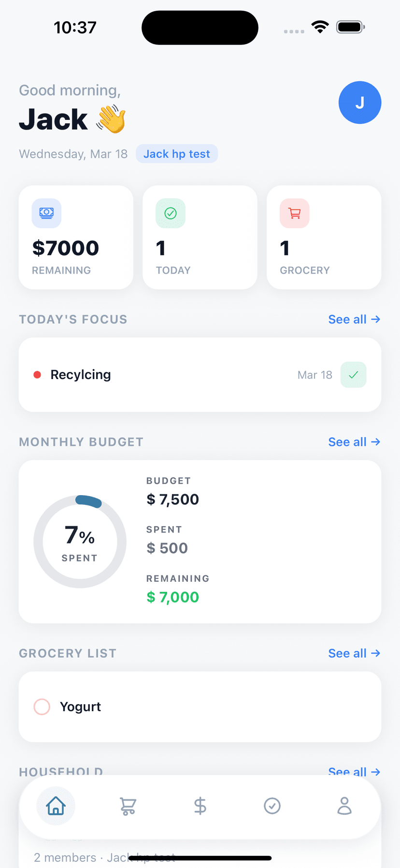This screenshot has height=868, width=400.
Task: Open the Home tab icon
Action: click(56, 806)
